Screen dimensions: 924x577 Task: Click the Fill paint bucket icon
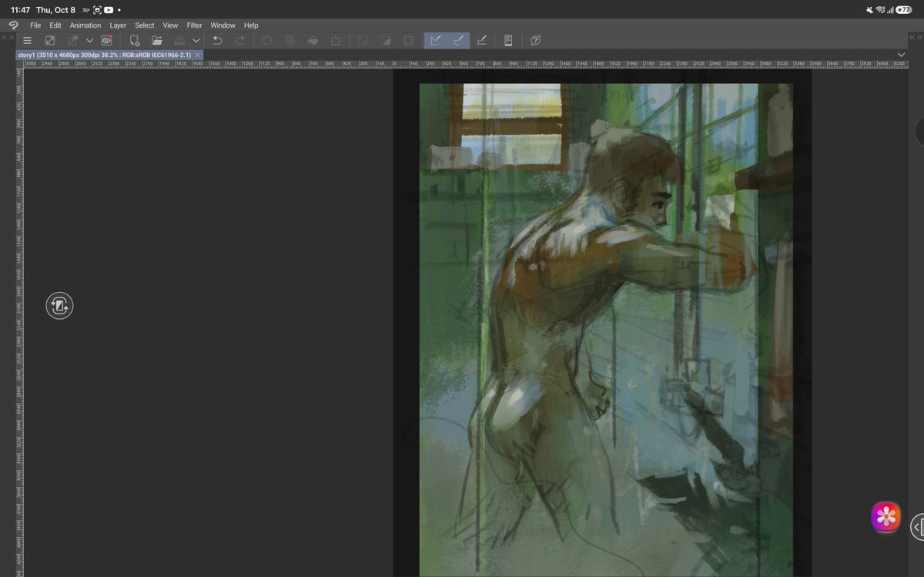pyautogui.click(x=313, y=40)
